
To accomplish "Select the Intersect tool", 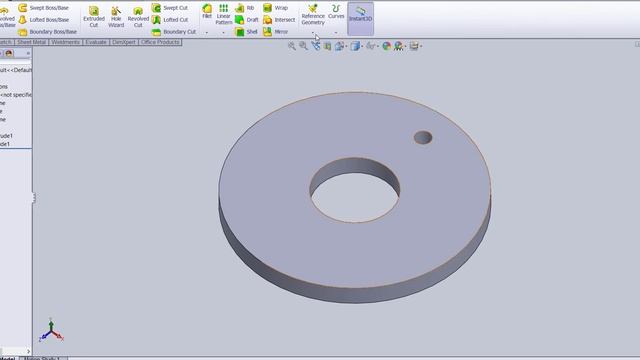I will 279,20.
